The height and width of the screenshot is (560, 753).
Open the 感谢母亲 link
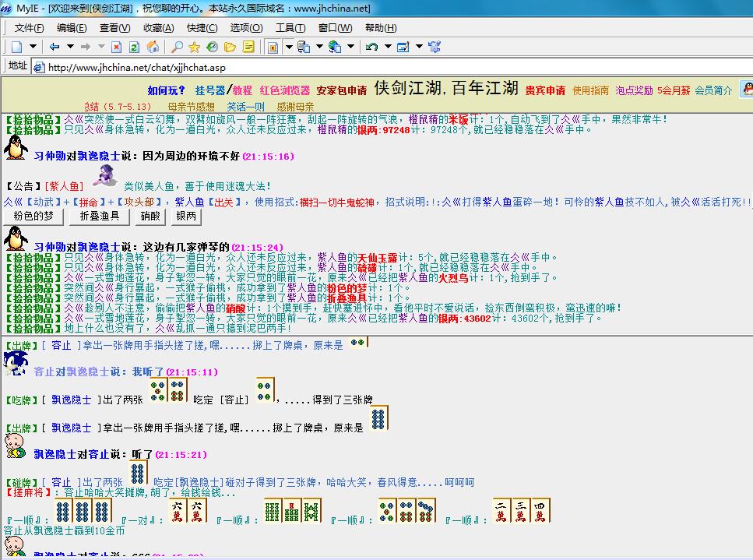tap(295, 107)
